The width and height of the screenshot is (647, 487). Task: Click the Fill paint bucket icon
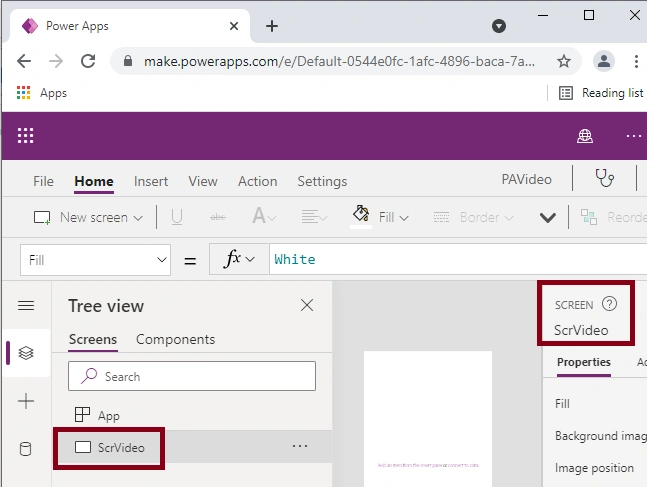(361, 214)
